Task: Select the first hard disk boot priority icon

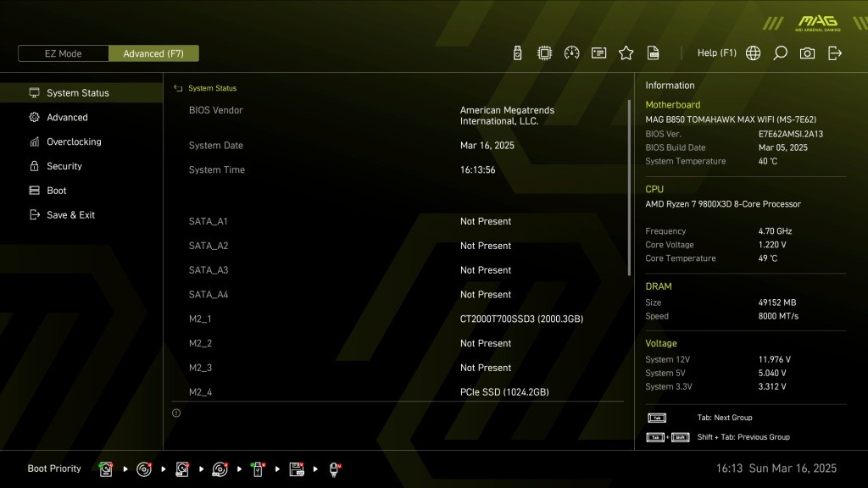Action: (106, 469)
